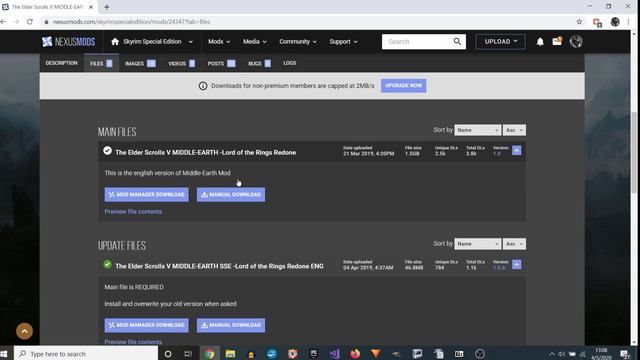The image size is (640, 360).
Task: Switch to the Posts tab
Action: point(221,63)
